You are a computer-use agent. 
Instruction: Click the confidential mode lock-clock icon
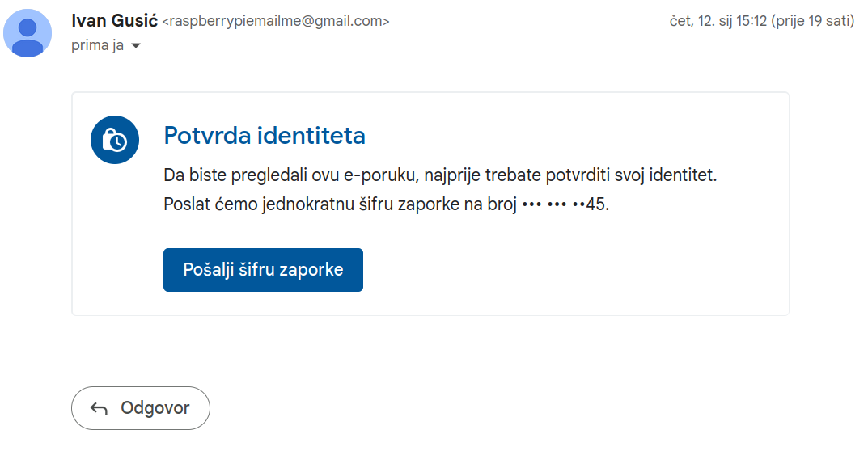pyautogui.click(x=115, y=140)
